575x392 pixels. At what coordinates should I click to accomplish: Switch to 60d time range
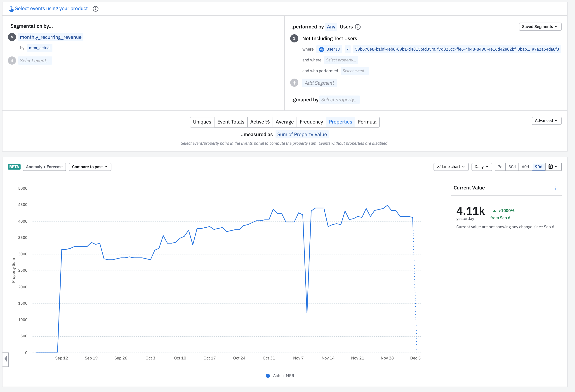pyautogui.click(x=525, y=167)
